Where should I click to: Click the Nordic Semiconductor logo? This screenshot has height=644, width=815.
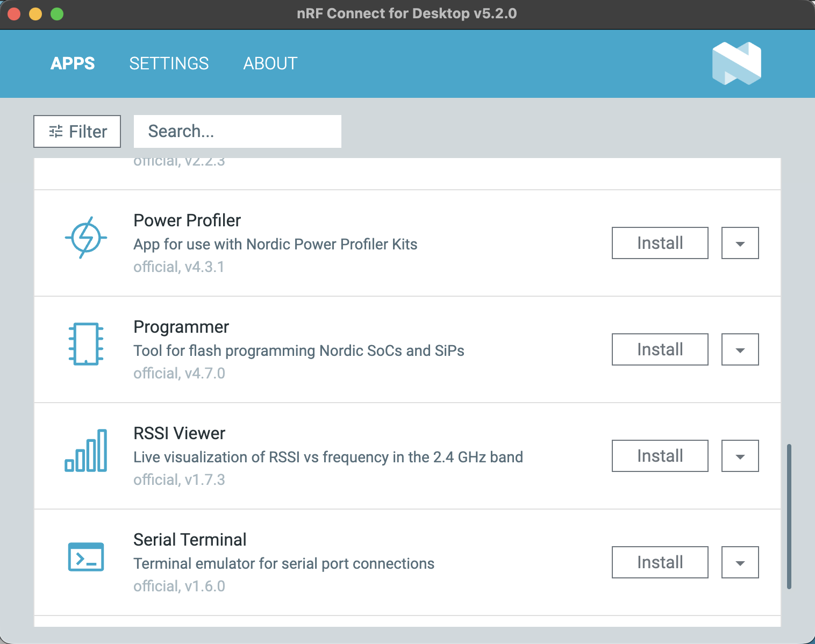coord(737,63)
